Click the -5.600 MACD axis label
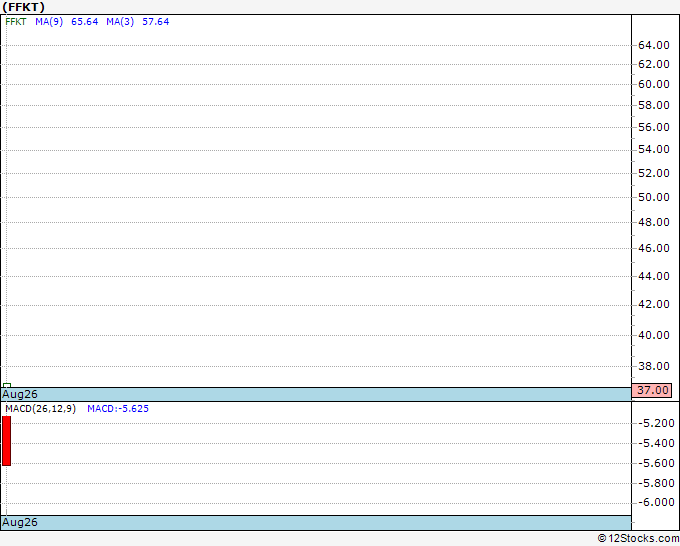 (x=657, y=463)
